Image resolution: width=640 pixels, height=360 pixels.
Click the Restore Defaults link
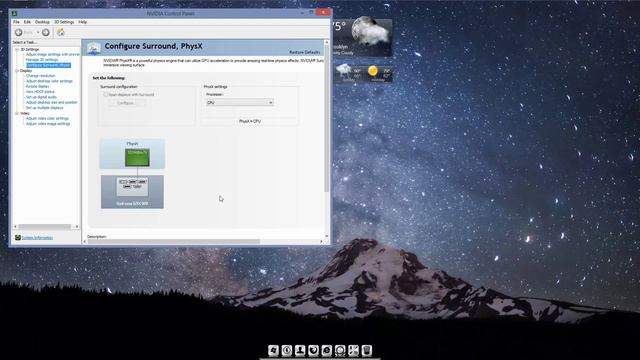coord(305,52)
